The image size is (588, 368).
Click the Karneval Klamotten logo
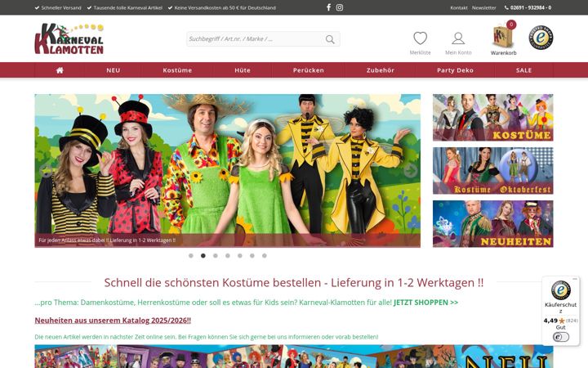(69, 38)
